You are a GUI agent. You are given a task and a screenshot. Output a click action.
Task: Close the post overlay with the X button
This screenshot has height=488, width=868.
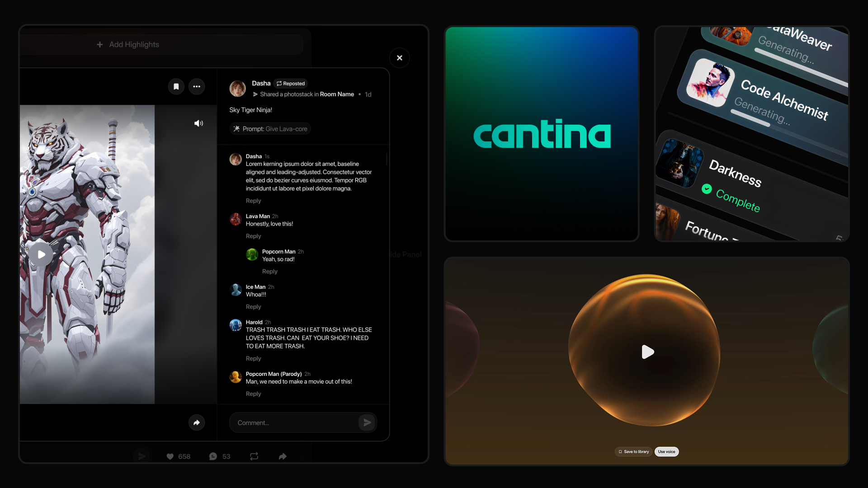point(400,58)
